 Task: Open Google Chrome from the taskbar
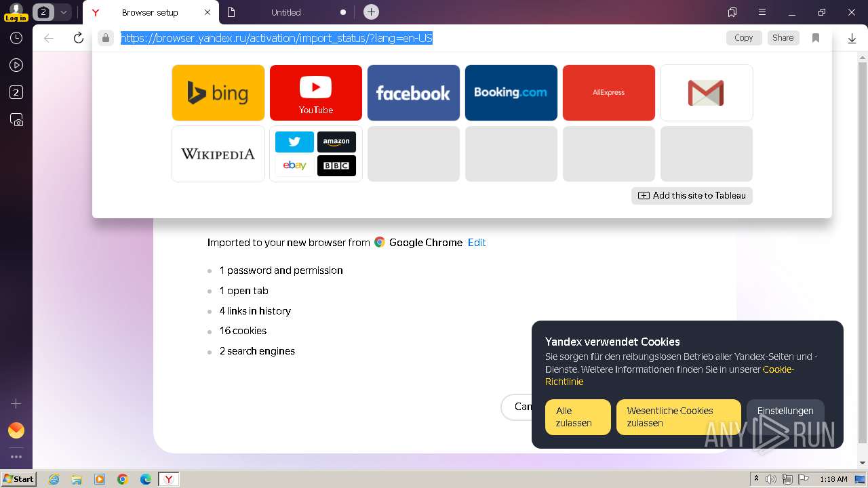[123, 479]
